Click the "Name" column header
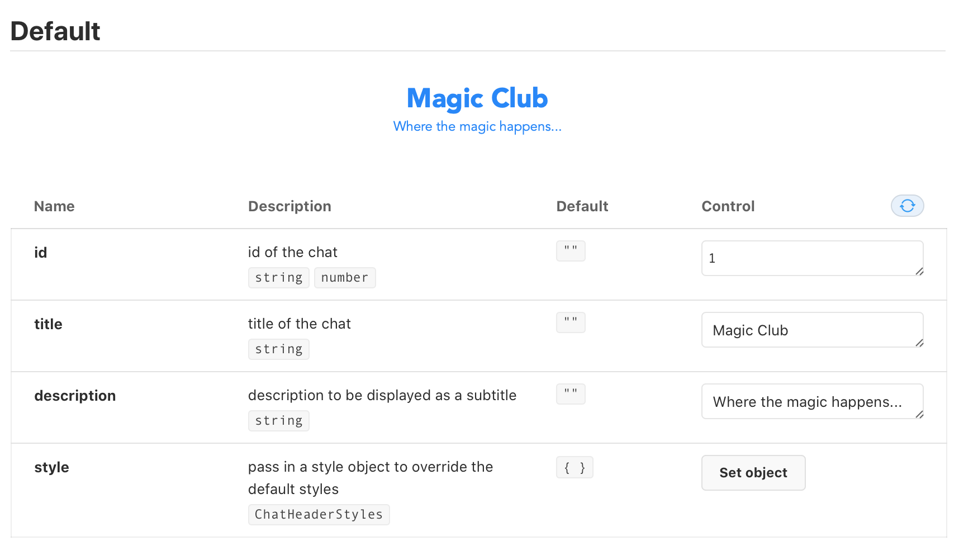 [x=54, y=206]
